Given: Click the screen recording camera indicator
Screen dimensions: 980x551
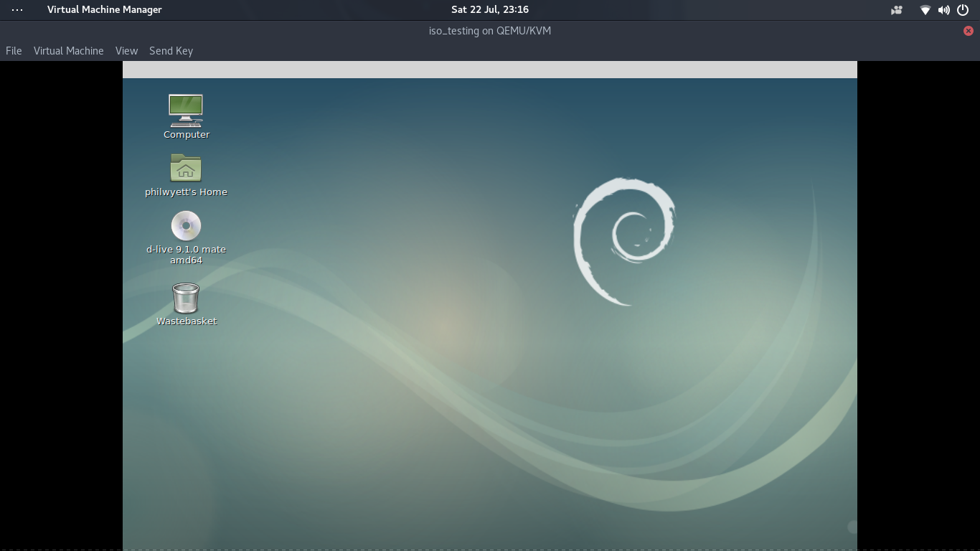Looking at the screenshot, I should coord(897,10).
